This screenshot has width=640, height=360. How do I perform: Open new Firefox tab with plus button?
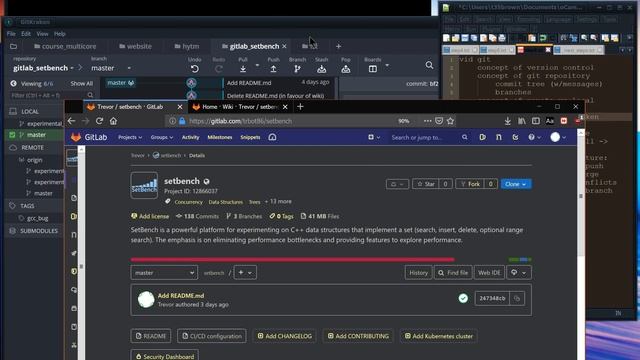coord(300,107)
